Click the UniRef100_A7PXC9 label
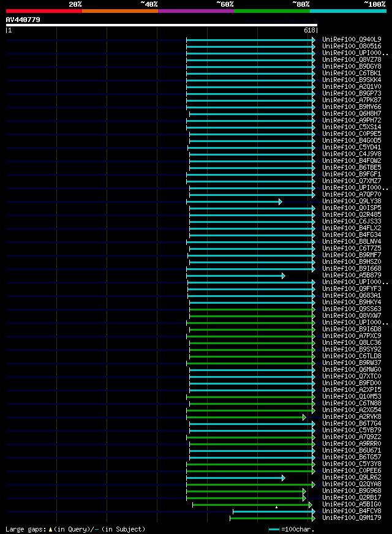This screenshot has height=534, width=392. [352, 336]
